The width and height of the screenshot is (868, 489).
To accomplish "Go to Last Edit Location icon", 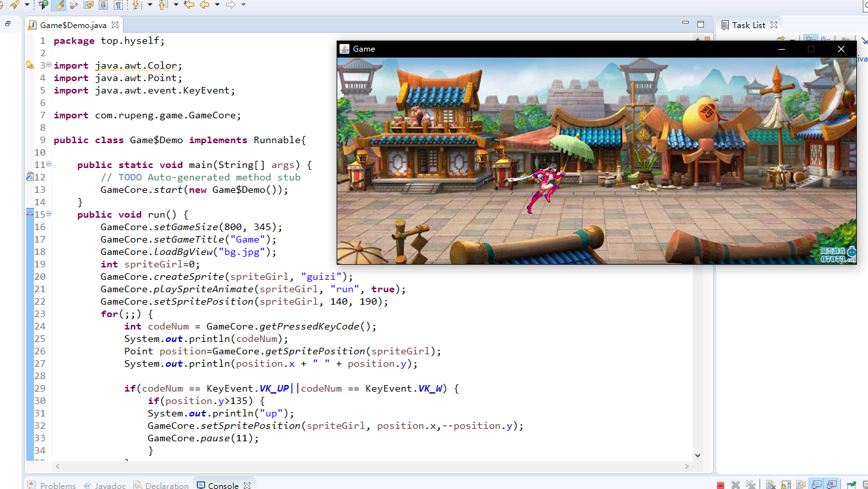I will [x=189, y=5].
